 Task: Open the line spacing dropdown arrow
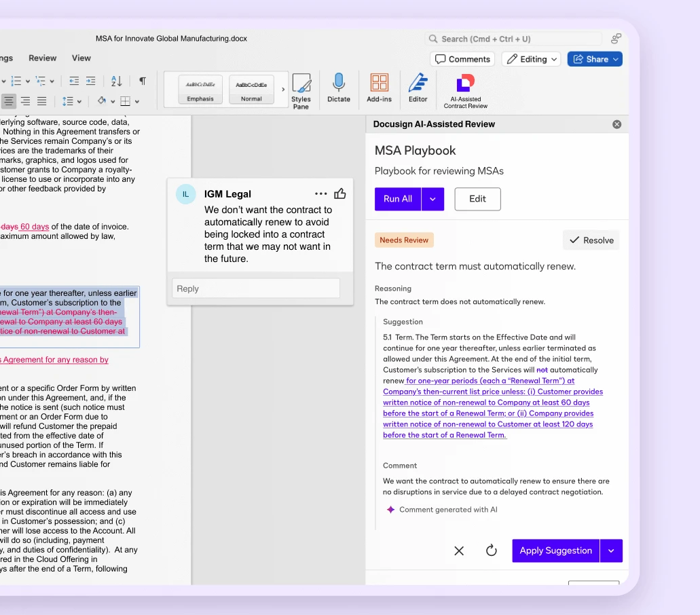coord(79,102)
